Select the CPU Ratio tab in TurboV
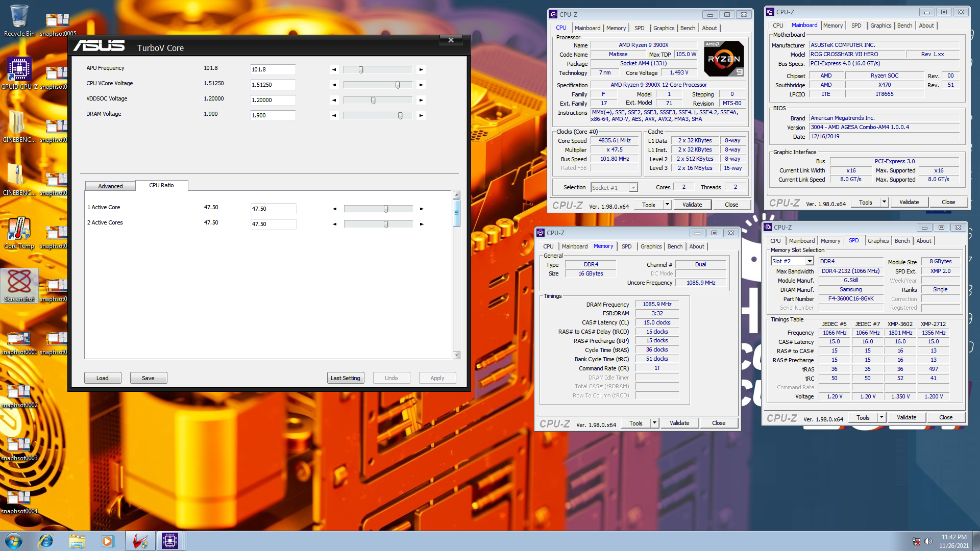 (x=161, y=185)
